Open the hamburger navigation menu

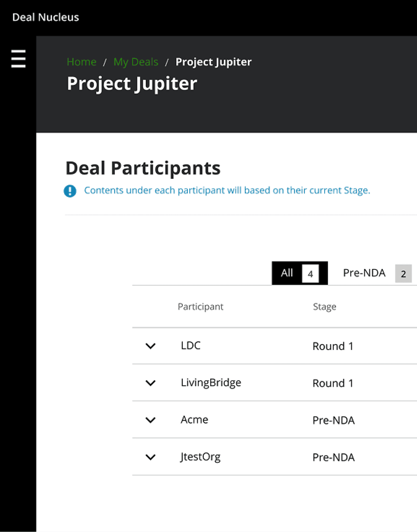[x=18, y=59]
